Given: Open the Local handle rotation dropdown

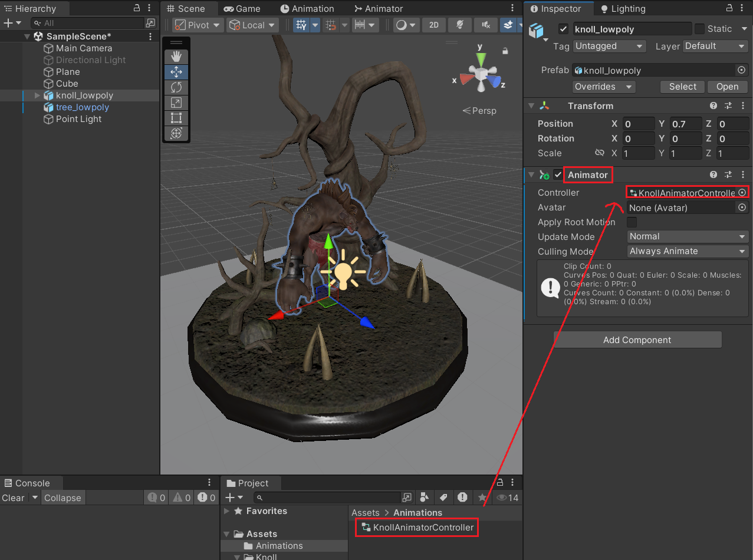Looking at the screenshot, I should [x=252, y=25].
